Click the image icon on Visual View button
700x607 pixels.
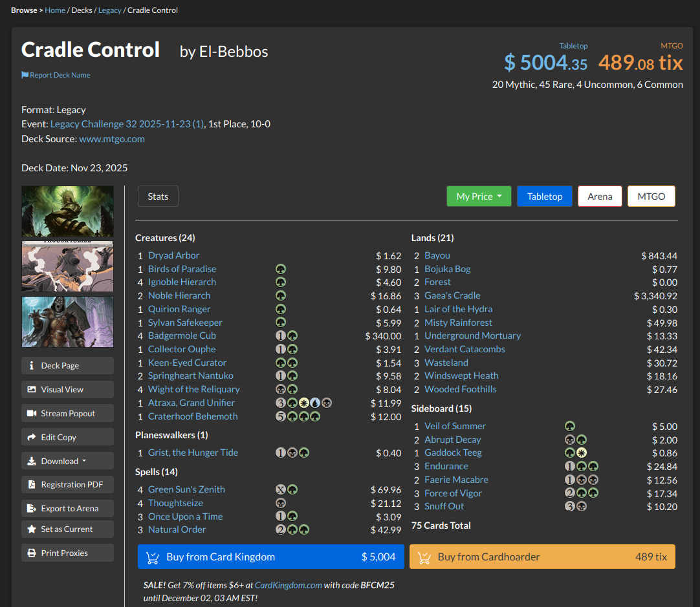32,389
